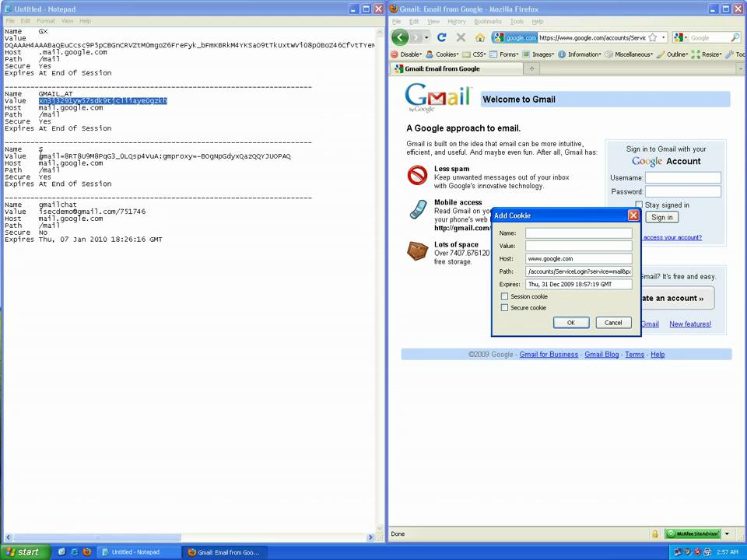Click the Gmail logo
Viewport: 747px width, 560px height.
438,98
